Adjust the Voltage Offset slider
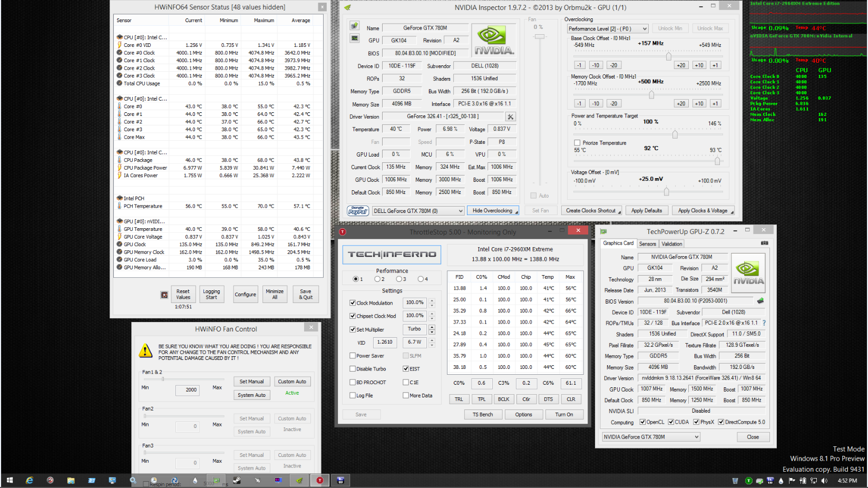 pyautogui.click(x=667, y=192)
